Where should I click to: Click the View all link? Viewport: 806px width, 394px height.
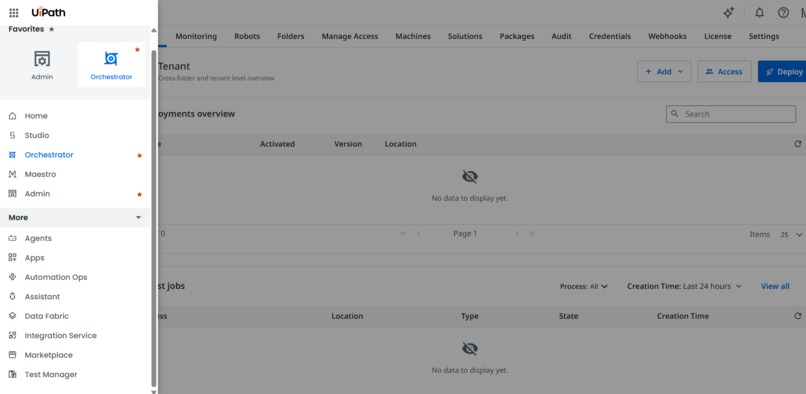(x=775, y=286)
